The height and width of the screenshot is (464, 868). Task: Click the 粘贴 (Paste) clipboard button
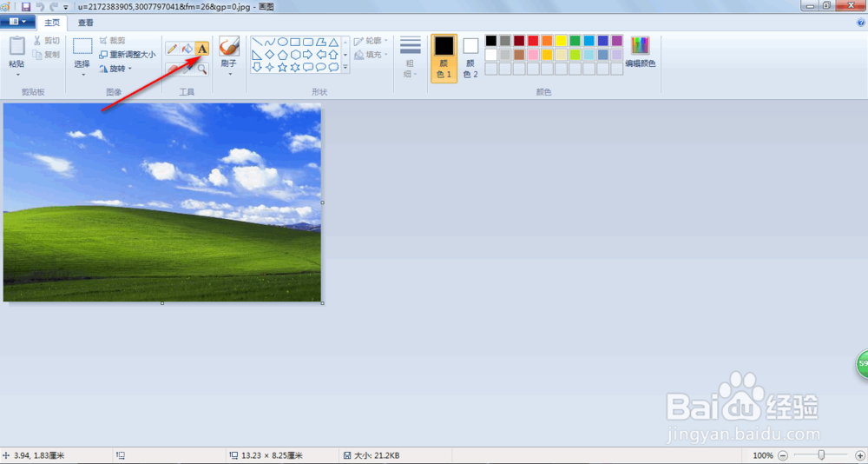pyautogui.click(x=17, y=51)
